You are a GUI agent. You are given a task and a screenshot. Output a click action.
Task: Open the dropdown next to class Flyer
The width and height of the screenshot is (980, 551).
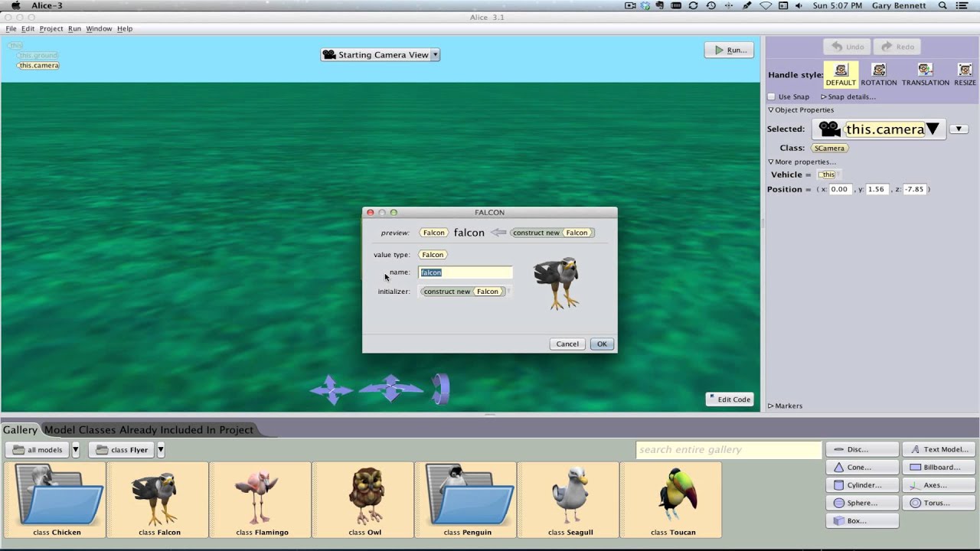click(x=160, y=450)
